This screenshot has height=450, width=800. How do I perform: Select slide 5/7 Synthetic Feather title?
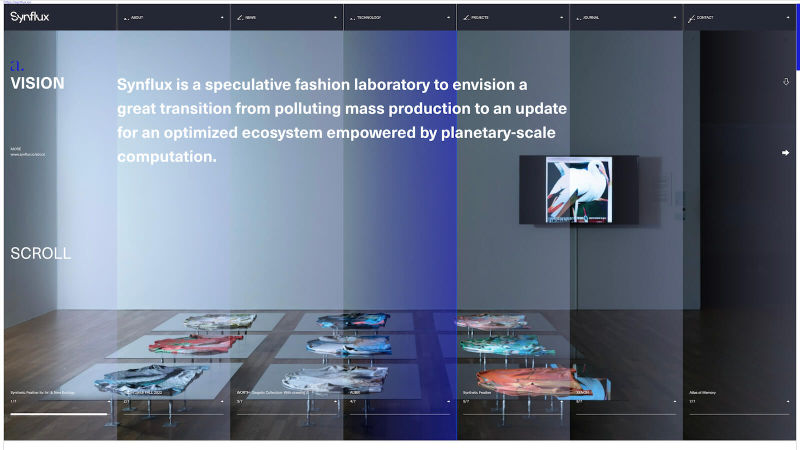tap(477, 392)
